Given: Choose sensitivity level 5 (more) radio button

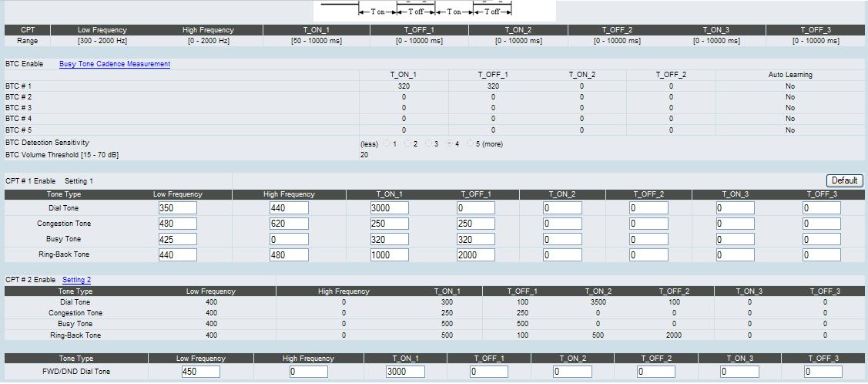Looking at the screenshot, I should click(x=471, y=144).
